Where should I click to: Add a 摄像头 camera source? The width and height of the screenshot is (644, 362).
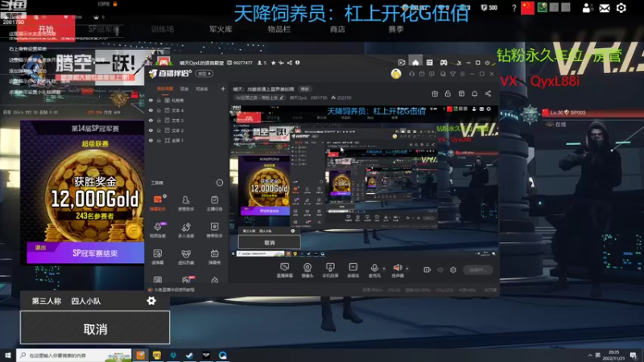pos(308,270)
